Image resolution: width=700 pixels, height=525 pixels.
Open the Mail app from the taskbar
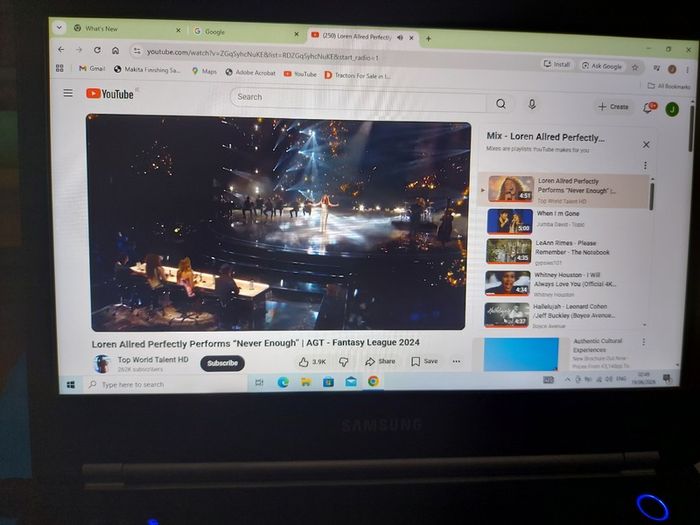(x=351, y=381)
